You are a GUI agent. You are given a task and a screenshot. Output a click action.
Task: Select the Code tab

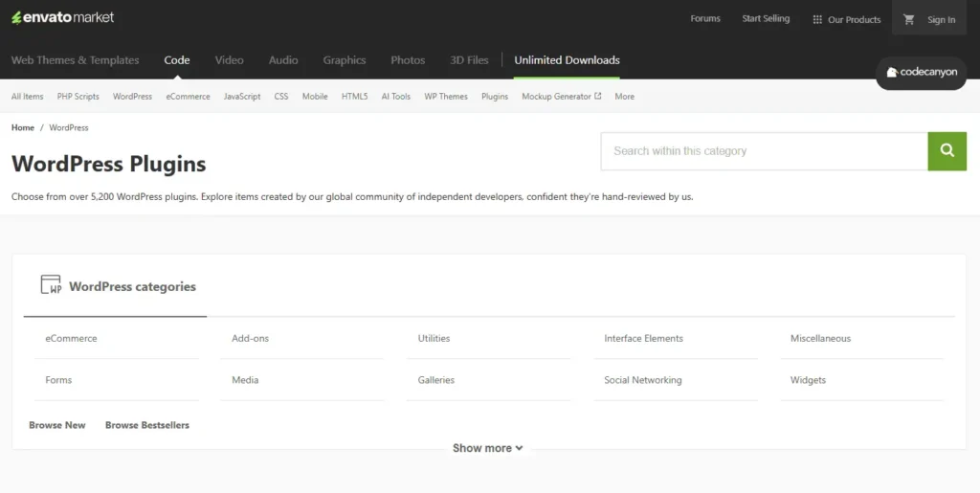177,60
